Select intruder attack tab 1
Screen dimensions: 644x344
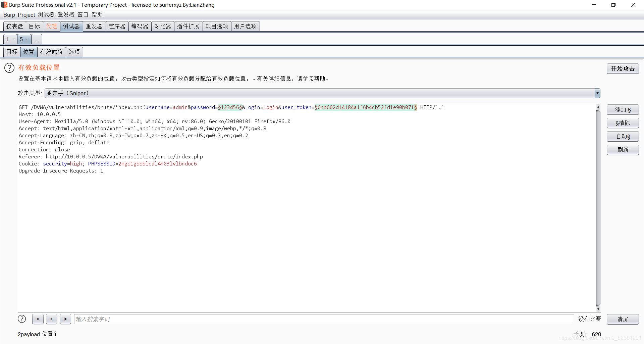click(x=8, y=40)
